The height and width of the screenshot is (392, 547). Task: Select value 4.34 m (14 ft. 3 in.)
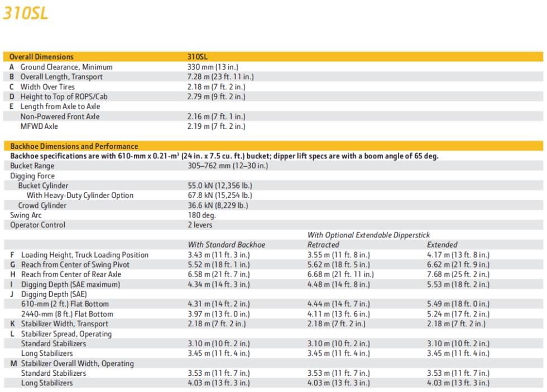click(219, 284)
